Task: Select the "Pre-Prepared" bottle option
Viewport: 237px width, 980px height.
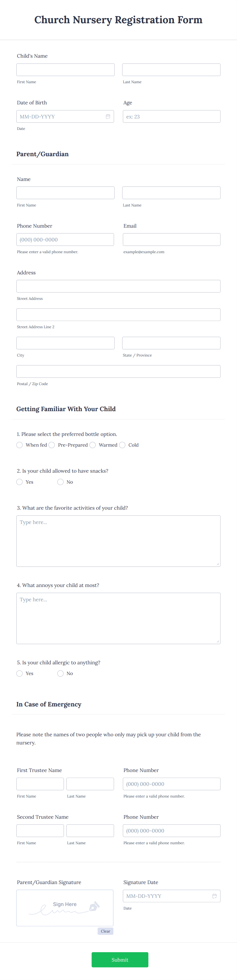Action: click(52, 445)
